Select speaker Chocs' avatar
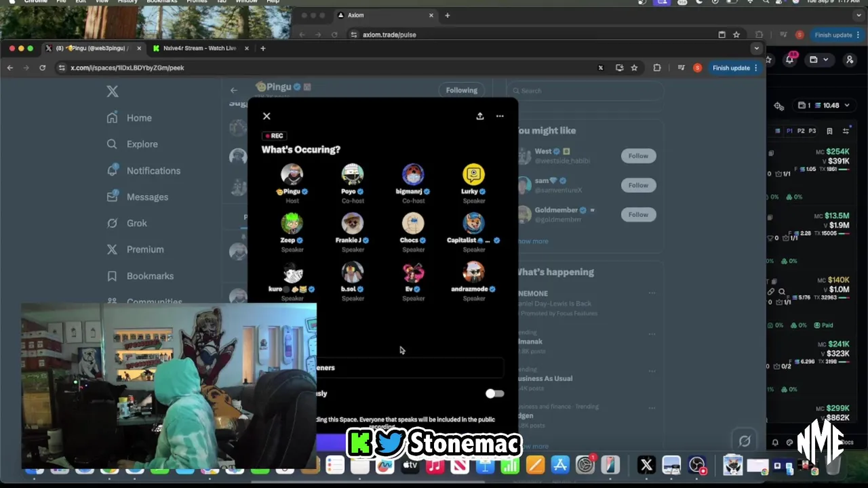The image size is (868, 488). pos(413,223)
